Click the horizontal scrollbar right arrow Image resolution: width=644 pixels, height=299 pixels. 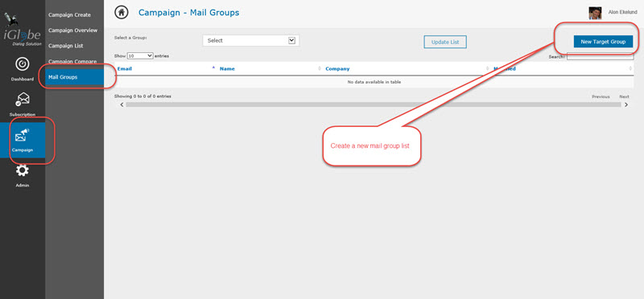(626, 105)
